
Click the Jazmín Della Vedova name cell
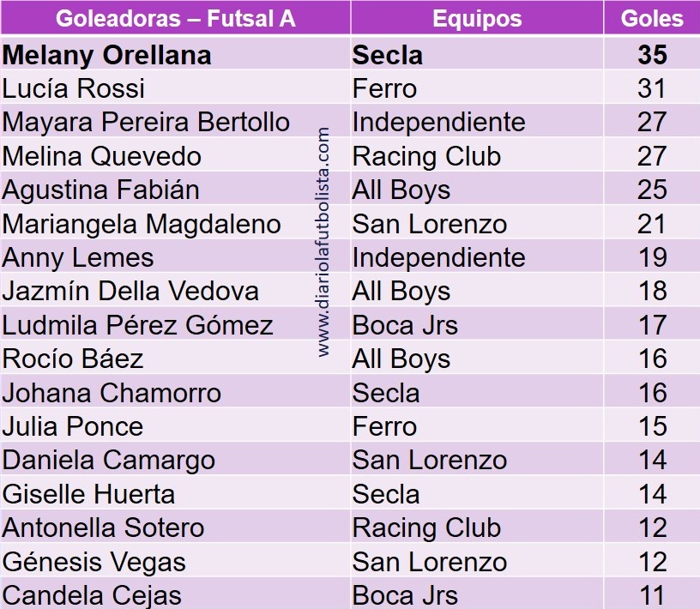click(x=130, y=291)
